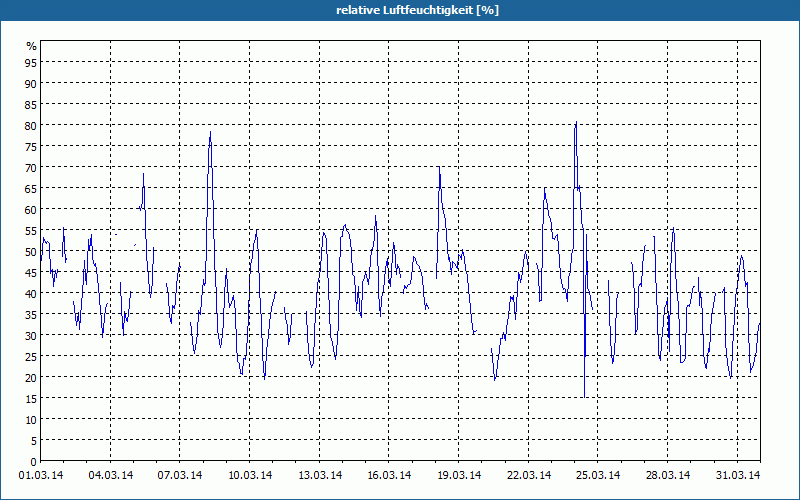Click the 04.03.14 date label
The width and height of the screenshot is (800, 500).
111,475
